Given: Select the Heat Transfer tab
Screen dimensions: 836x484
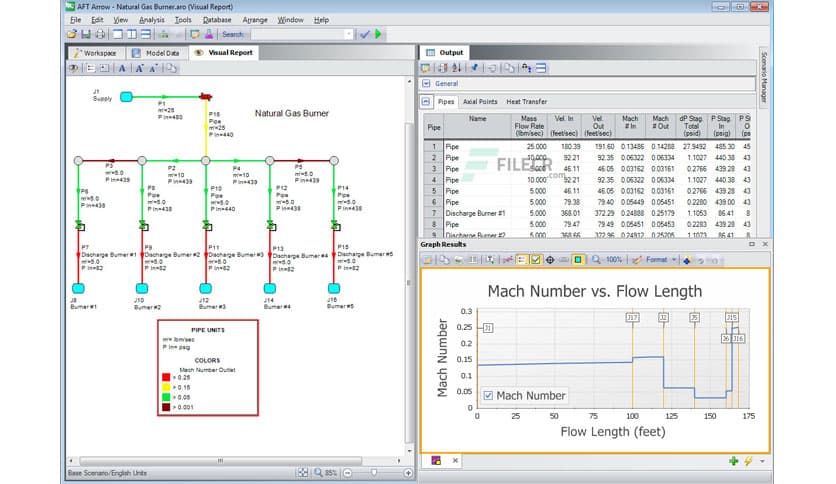Looking at the screenshot, I should coord(526,101).
